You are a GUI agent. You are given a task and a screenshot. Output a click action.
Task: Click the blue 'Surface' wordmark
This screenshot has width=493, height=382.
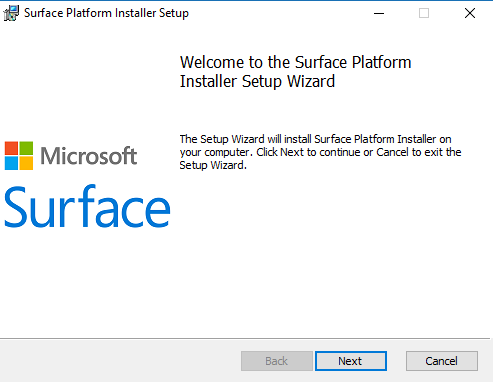pos(87,207)
